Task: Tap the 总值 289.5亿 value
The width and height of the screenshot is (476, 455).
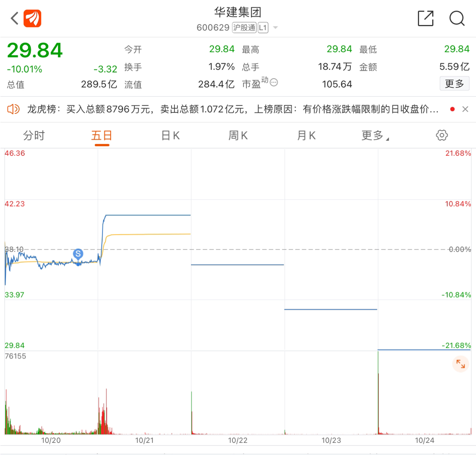Action: (99, 84)
